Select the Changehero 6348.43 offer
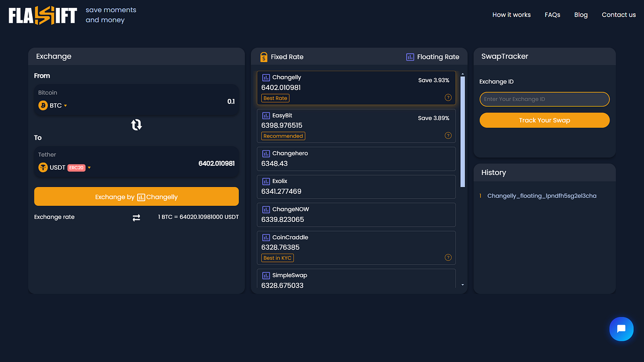The height and width of the screenshot is (362, 644). pyautogui.click(x=356, y=159)
